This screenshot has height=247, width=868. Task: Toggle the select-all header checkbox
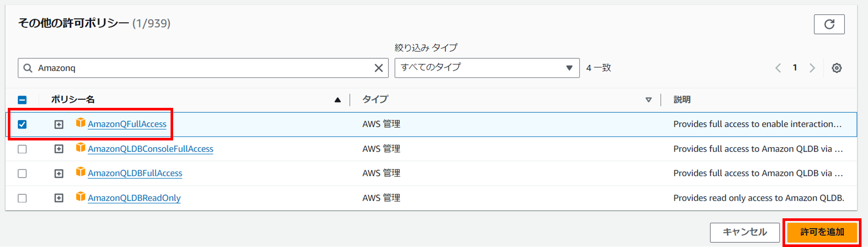click(x=22, y=100)
